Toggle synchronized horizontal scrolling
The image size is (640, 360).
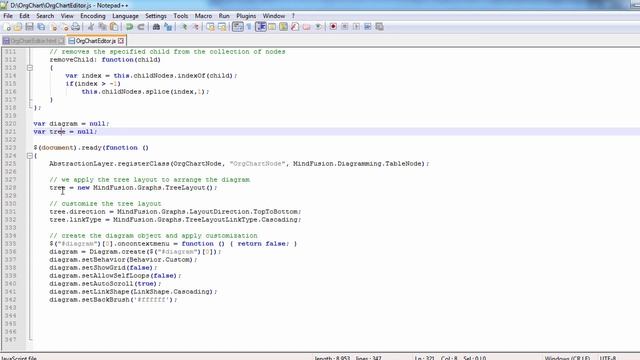click(222, 27)
